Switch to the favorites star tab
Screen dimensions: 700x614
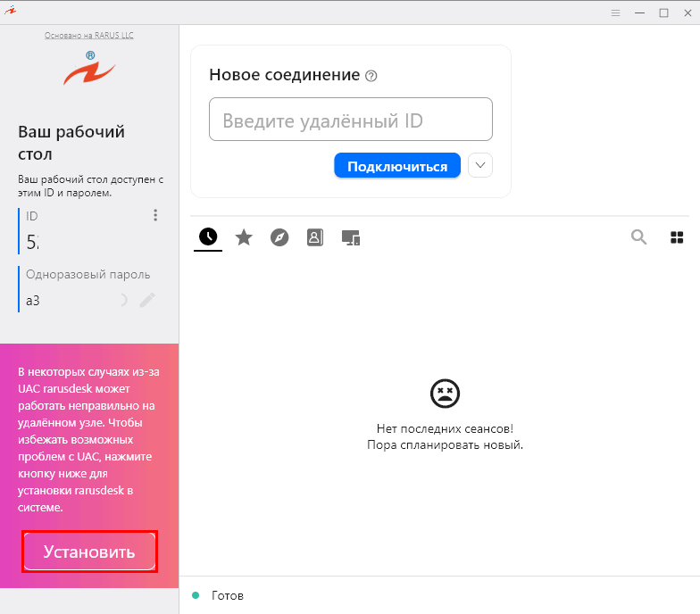tap(244, 236)
